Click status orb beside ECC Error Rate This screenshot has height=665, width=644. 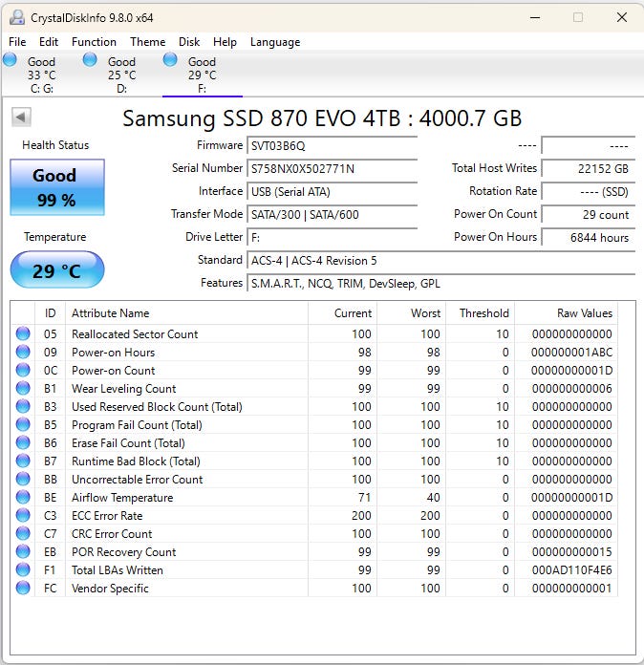click(23, 516)
